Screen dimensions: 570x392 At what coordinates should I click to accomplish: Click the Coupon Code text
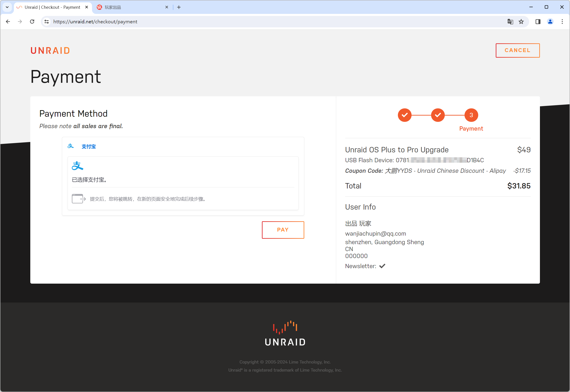coord(425,171)
